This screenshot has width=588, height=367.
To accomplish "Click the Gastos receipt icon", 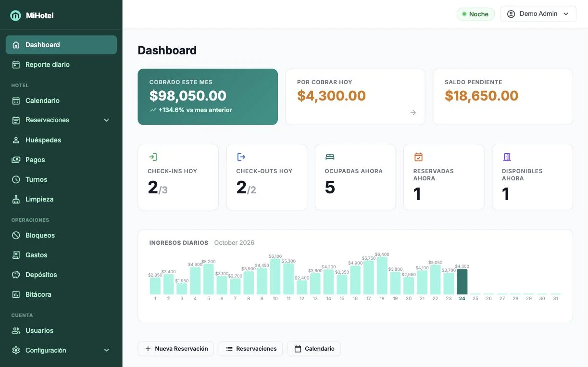I will click(16, 255).
